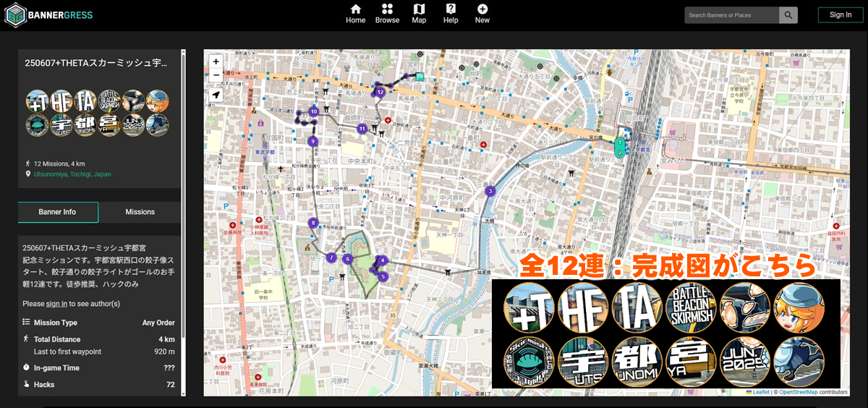
Task: Click the Home icon in navigation
Action: [355, 9]
